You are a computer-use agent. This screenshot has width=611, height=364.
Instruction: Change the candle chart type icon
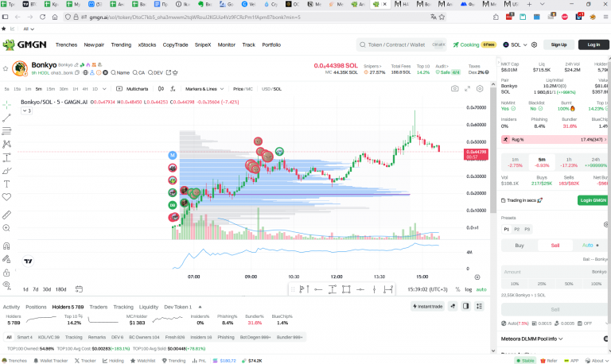[161, 89]
